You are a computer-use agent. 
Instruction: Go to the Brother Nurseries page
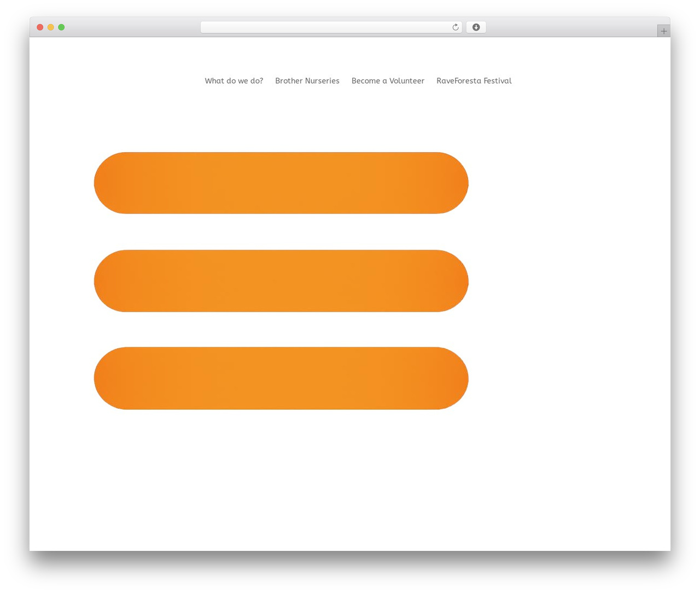(x=307, y=81)
